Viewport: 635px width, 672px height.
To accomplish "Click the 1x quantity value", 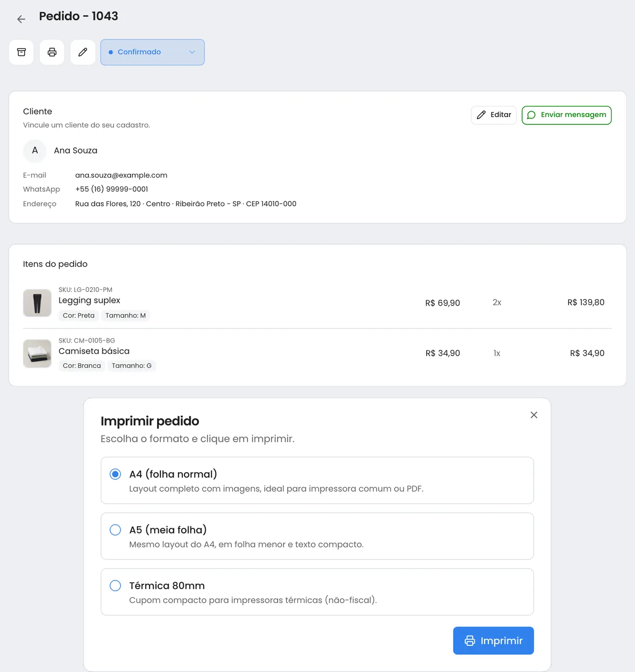I will 497,353.
